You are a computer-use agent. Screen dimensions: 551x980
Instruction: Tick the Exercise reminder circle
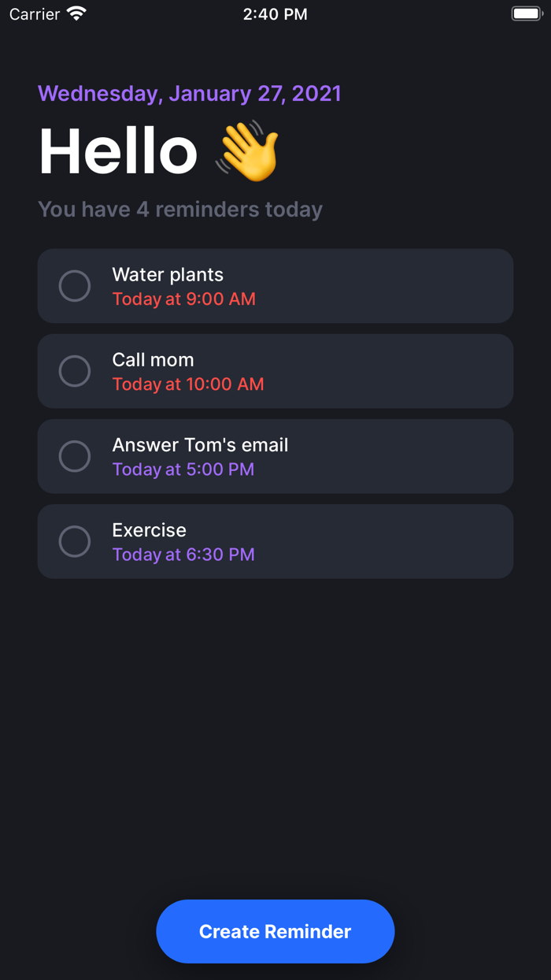click(75, 541)
